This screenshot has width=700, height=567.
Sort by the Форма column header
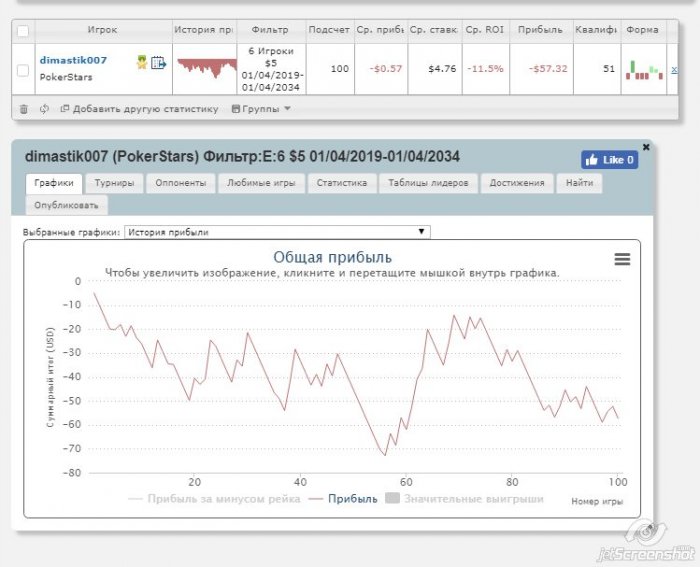[642, 30]
